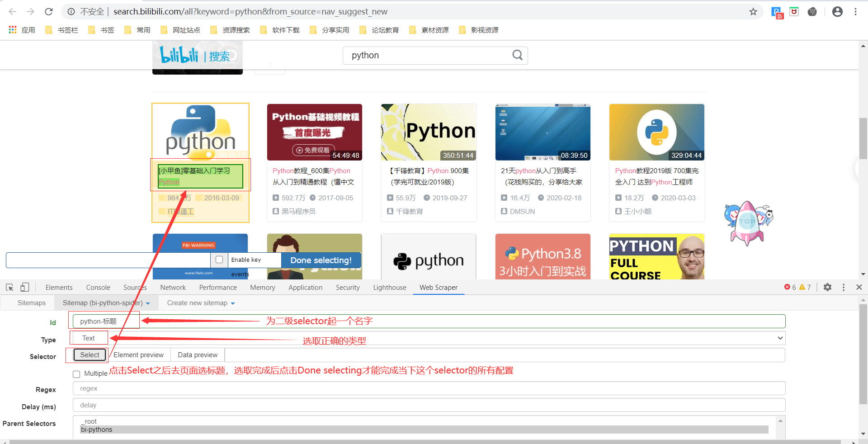Open the Memory tab
Viewport: 868px width, 444px height.
point(263,288)
